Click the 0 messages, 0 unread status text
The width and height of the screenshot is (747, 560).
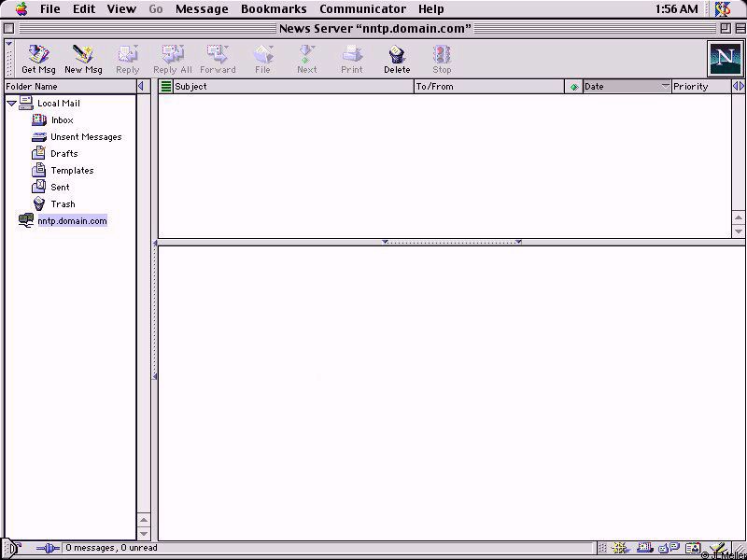click(111, 548)
